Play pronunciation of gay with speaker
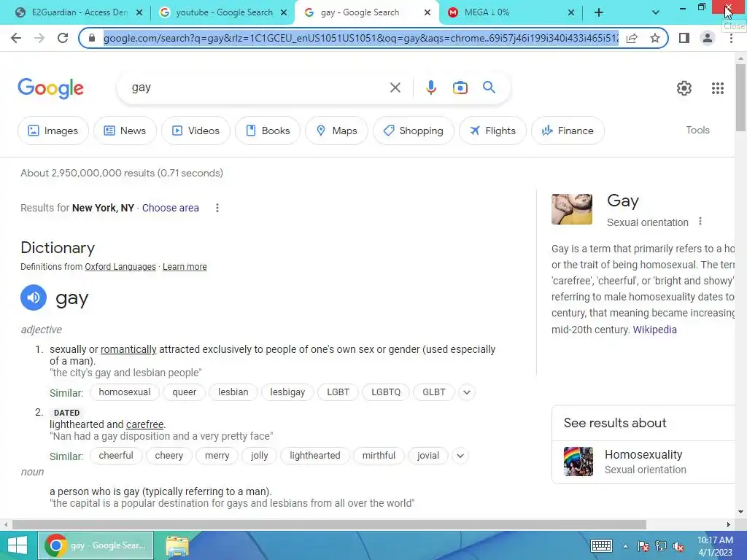 [x=34, y=297]
